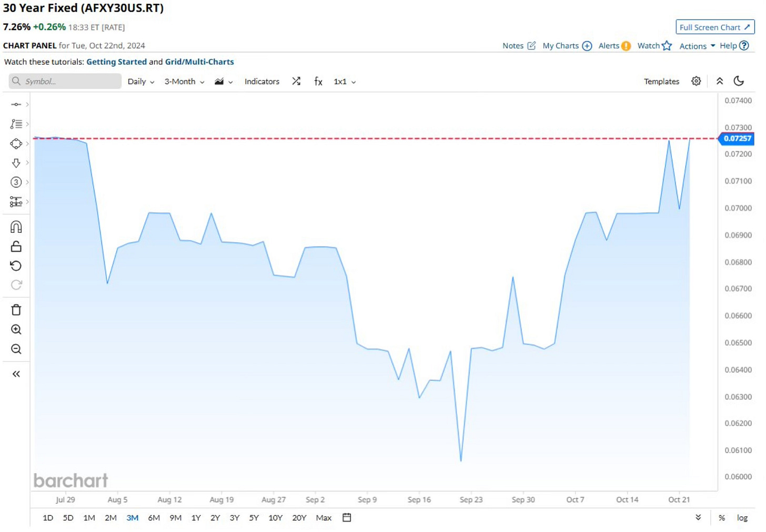Click My Charts add link
The height and width of the screenshot is (532, 766).
[x=567, y=46]
